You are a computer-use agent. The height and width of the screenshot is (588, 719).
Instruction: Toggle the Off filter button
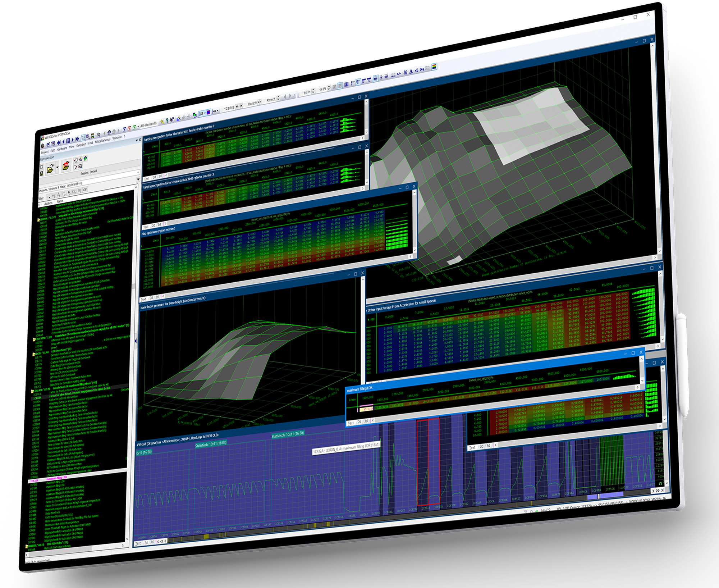click(85, 190)
